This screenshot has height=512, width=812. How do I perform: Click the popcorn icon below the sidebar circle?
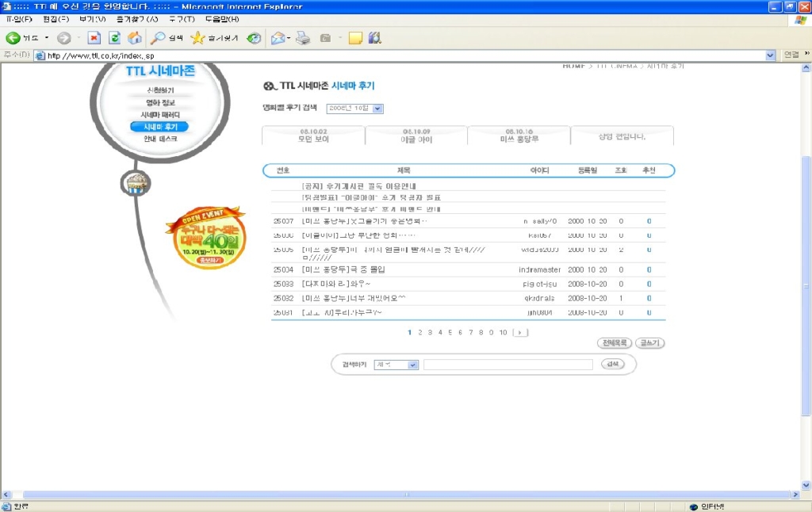click(136, 183)
